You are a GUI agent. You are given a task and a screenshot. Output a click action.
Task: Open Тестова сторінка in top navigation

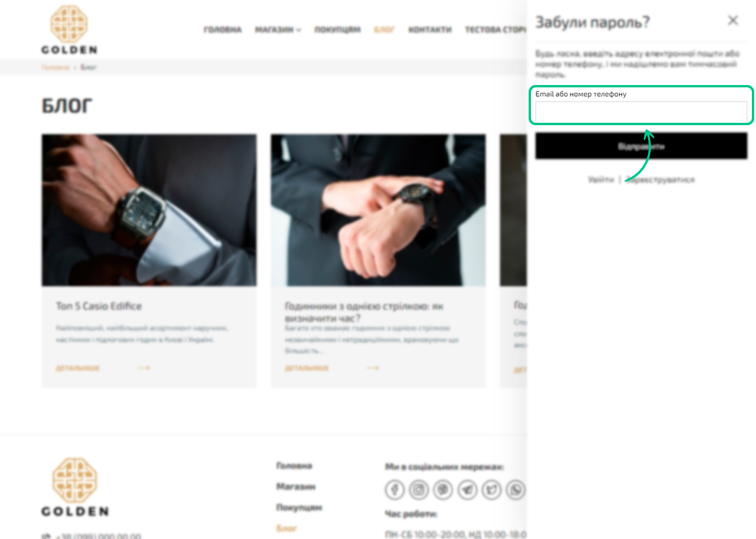(496, 30)
